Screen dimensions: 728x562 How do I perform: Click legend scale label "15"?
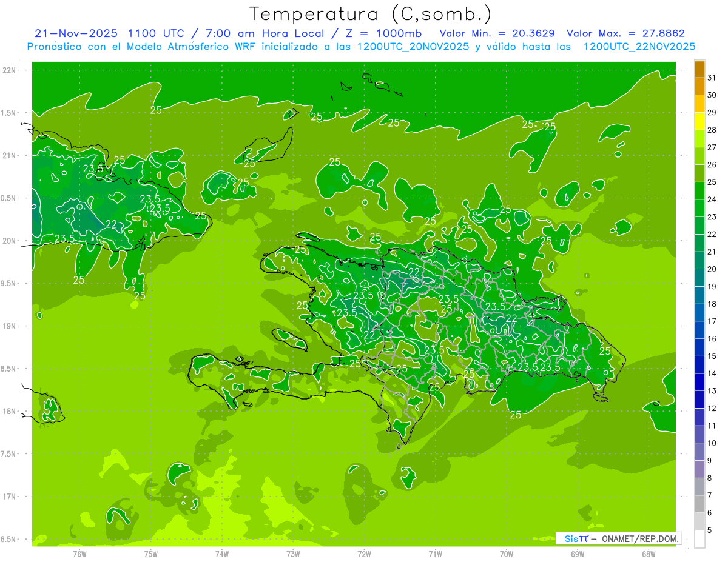click(x=712, y=356)
